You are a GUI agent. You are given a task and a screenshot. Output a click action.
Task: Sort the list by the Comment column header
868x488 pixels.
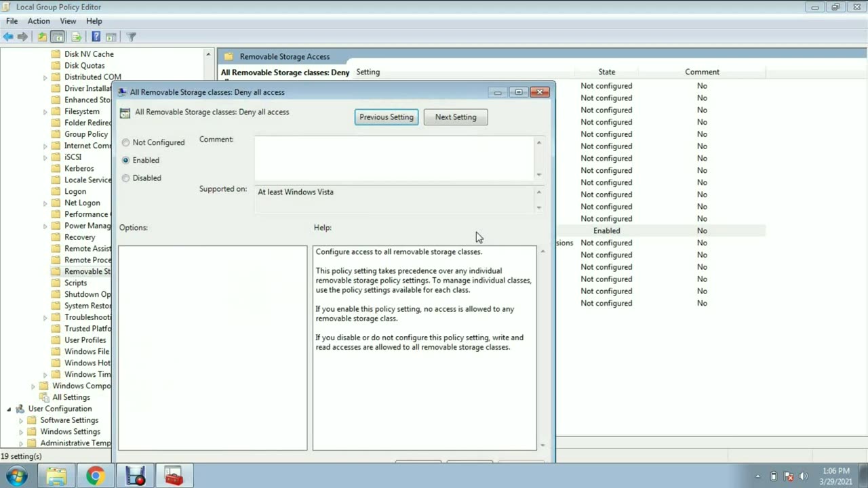pos(702,72)
